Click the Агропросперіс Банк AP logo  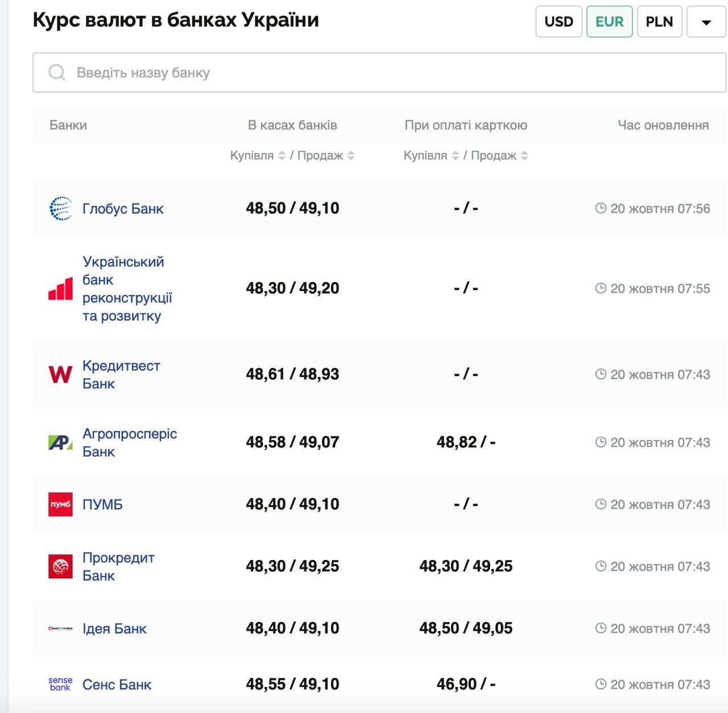(60, 442)
